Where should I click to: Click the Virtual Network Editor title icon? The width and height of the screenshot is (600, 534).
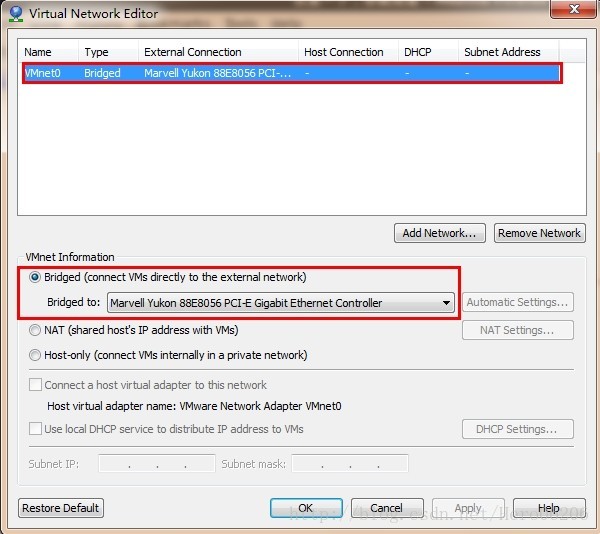point(16,14)
